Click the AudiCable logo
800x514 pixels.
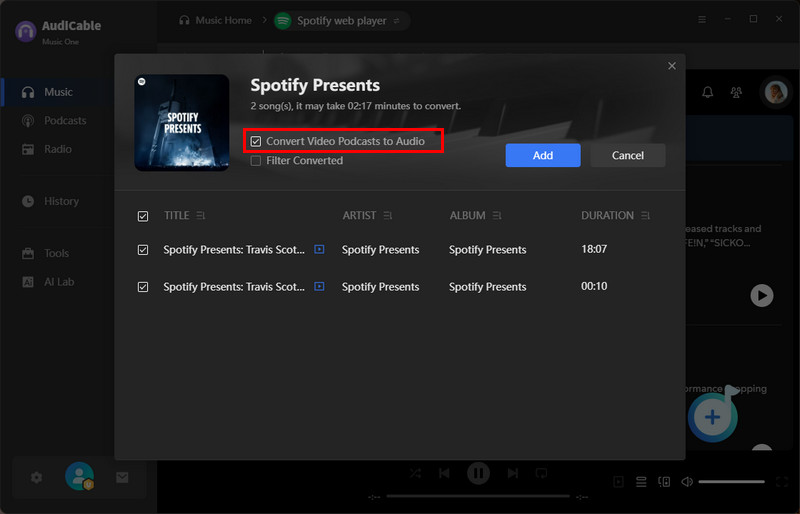coord(26,31)
